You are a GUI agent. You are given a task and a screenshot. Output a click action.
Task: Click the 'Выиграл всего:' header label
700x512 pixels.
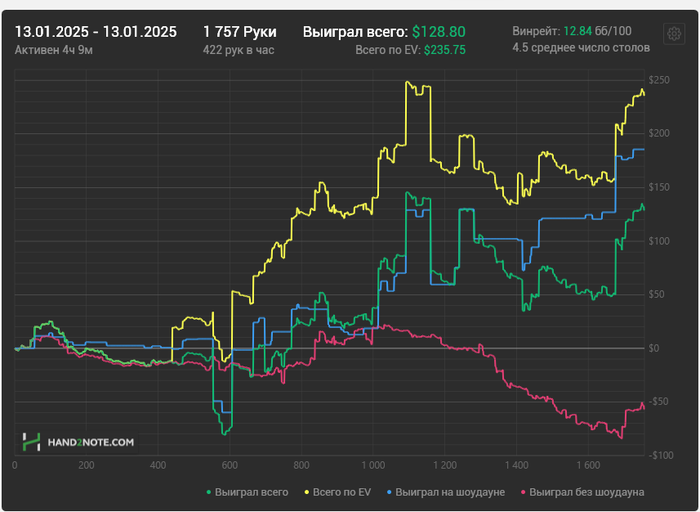tap(355, 32)
